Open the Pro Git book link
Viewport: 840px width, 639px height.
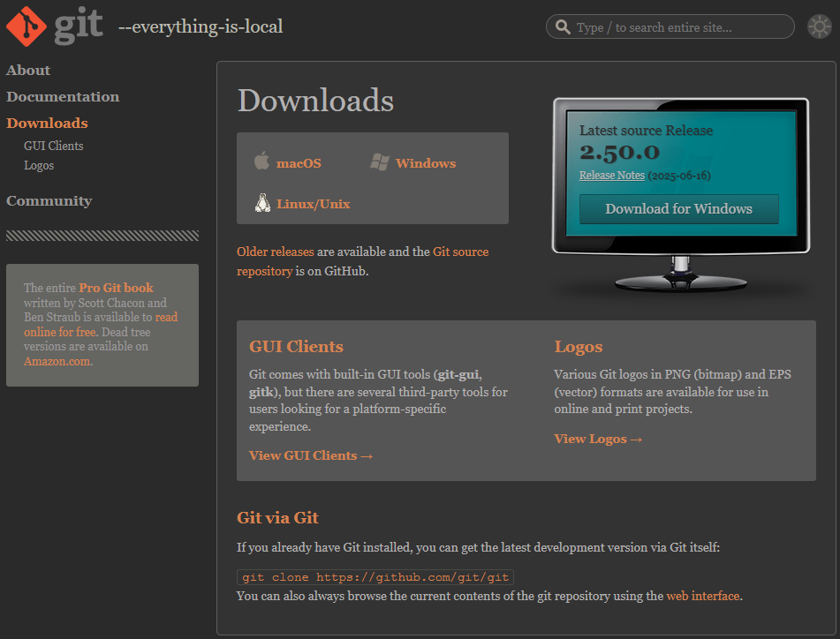117,288
